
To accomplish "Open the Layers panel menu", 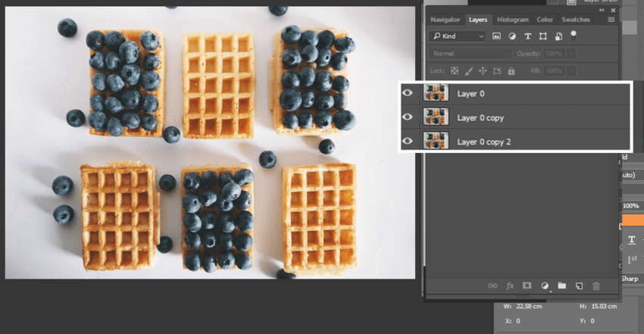I will point(611,20).
